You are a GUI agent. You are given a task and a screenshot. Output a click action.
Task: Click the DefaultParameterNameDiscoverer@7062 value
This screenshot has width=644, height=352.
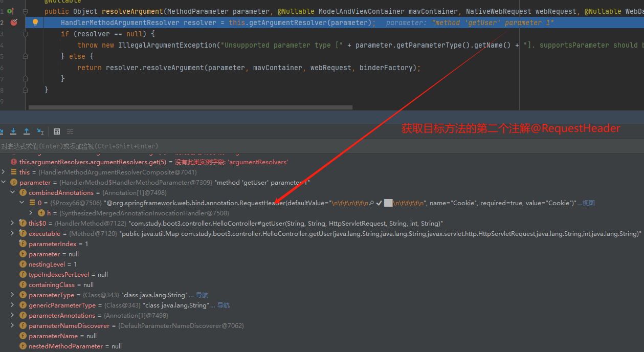pyautogui.click(x=181, y=326)
